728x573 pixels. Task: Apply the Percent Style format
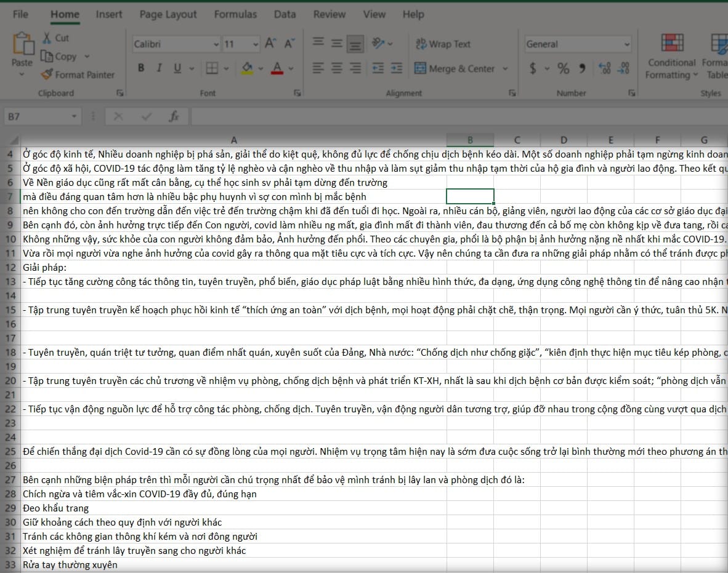click(563, 68)
